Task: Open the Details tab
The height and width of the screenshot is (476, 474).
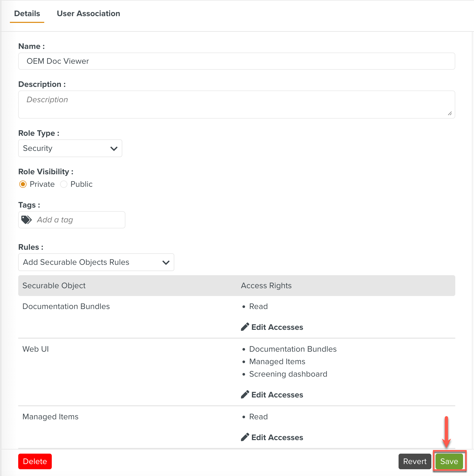Action: [27, 14]
